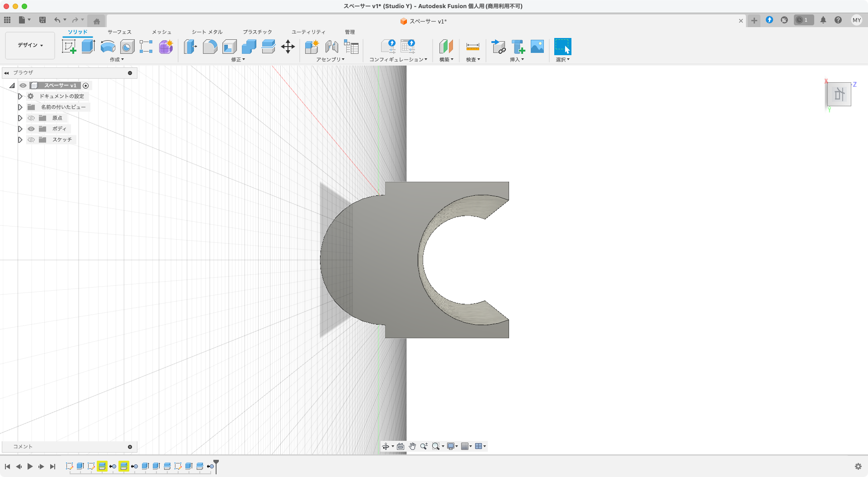The image size is (868, 477).
Task: Open timeline settings gear
Action: (858, 467)
